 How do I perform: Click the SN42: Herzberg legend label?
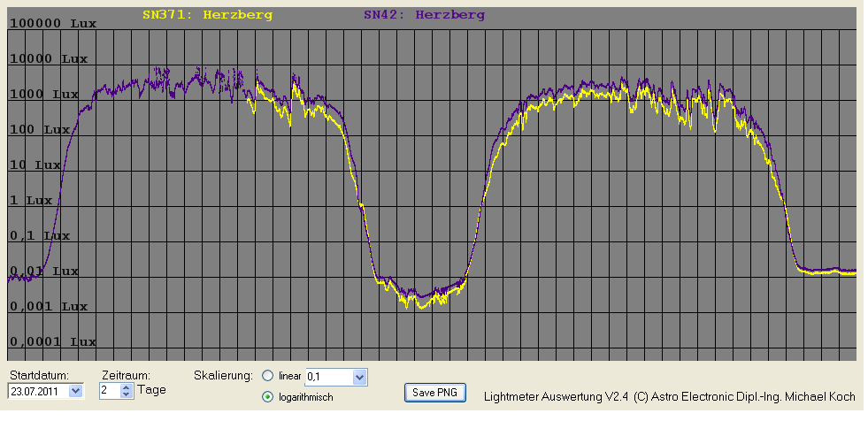tap(424, 15)
